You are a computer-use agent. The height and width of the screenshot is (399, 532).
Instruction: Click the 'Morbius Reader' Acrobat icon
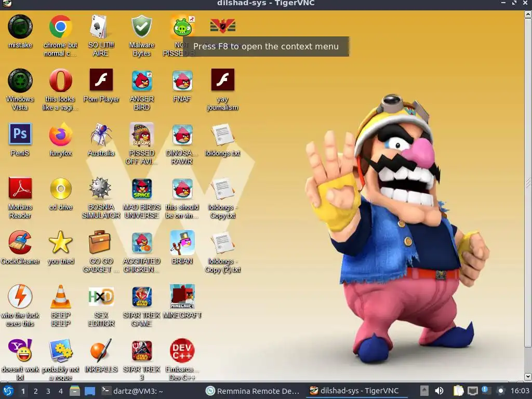pyautogui.click(x=20, y=188)
